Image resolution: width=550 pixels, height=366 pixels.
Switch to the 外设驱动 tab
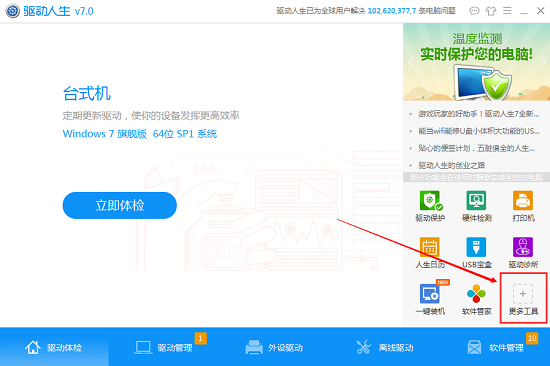[x=274, y=347]
